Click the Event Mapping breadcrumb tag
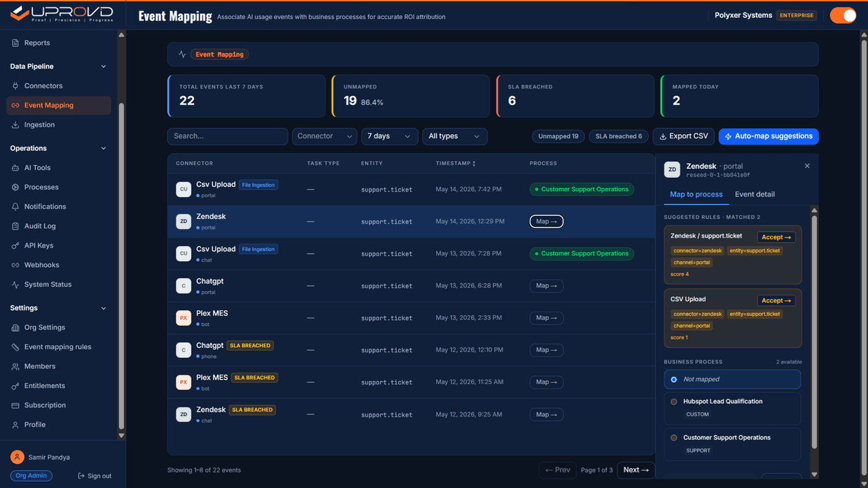The image size is (868, 488). point(219,55)
